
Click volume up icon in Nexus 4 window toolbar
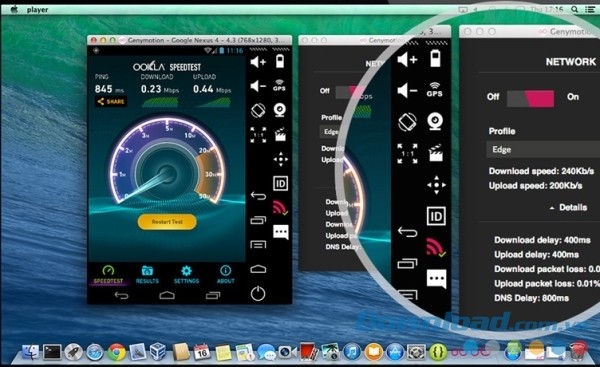258,62
